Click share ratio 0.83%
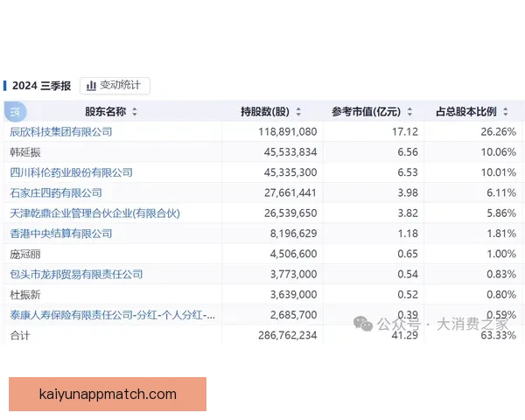 (x=501, y=274)
